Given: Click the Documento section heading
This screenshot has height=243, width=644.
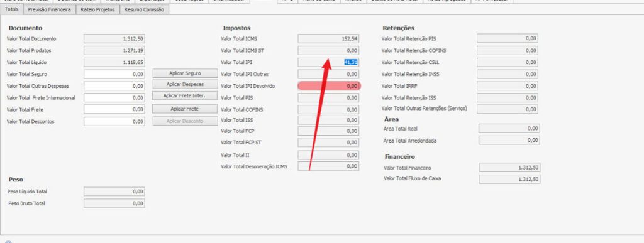Looking at the screenshot, I should (25, 28).
